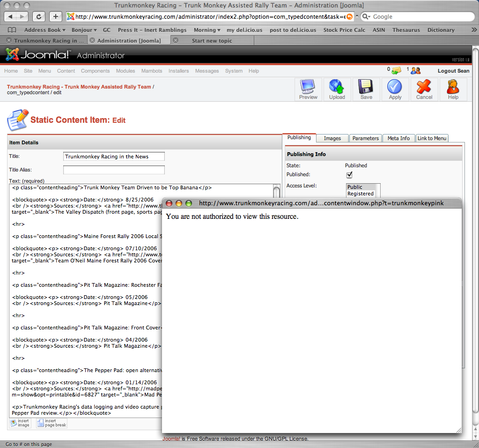Open the Messages menu

(207, 71)
